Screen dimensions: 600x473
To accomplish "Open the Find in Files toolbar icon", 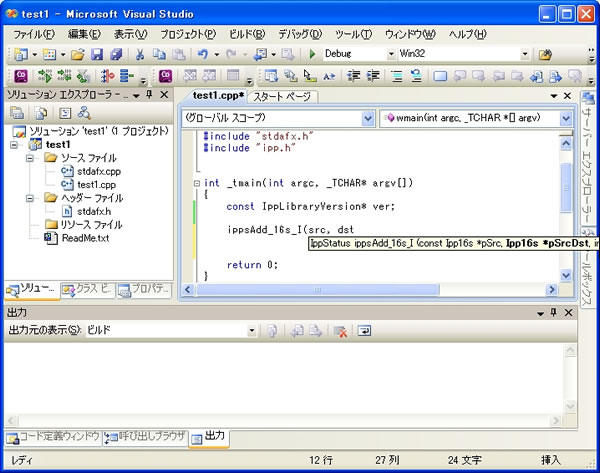I will pyautogui.click(x=545, y=55).
